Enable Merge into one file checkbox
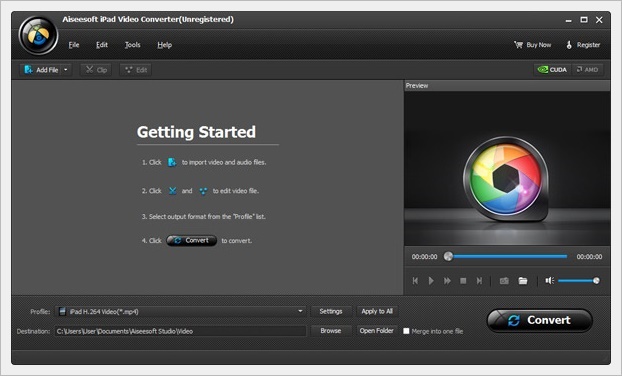Viewport: 622px width, 376px height. (406, 331)
